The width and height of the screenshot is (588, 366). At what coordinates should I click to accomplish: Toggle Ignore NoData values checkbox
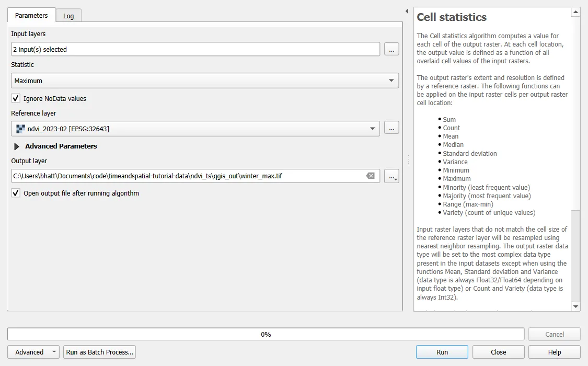[x=15, y=98]
